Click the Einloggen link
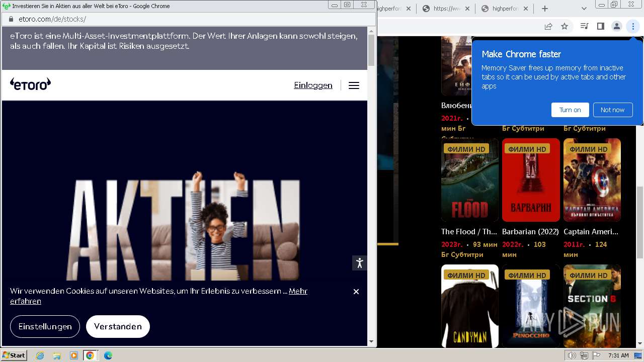This screenshot has width=644, height=362. (x=313, y=85)
